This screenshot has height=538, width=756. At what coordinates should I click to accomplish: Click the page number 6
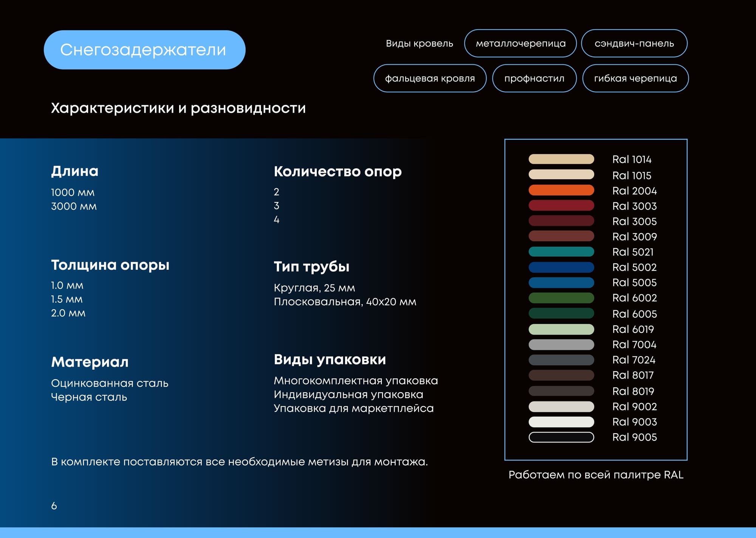point(54,506)
